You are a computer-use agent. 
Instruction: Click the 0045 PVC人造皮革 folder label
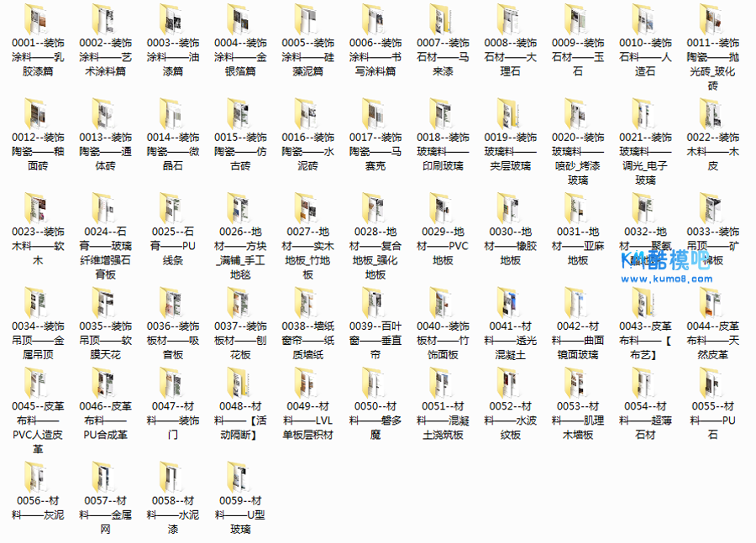[36, 426]
